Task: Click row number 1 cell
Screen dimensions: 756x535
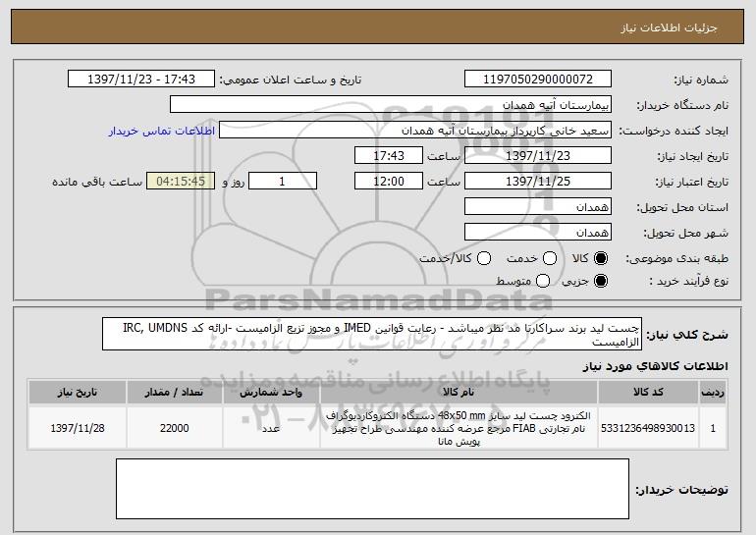Action: pos(713,428)
